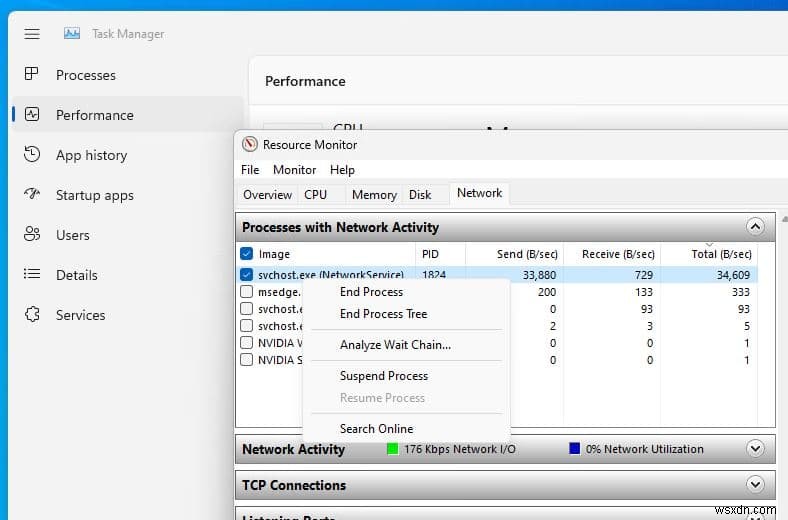Screen dimensions: 788x520
Task: Open the Help menu
Action: click(342, 170)
